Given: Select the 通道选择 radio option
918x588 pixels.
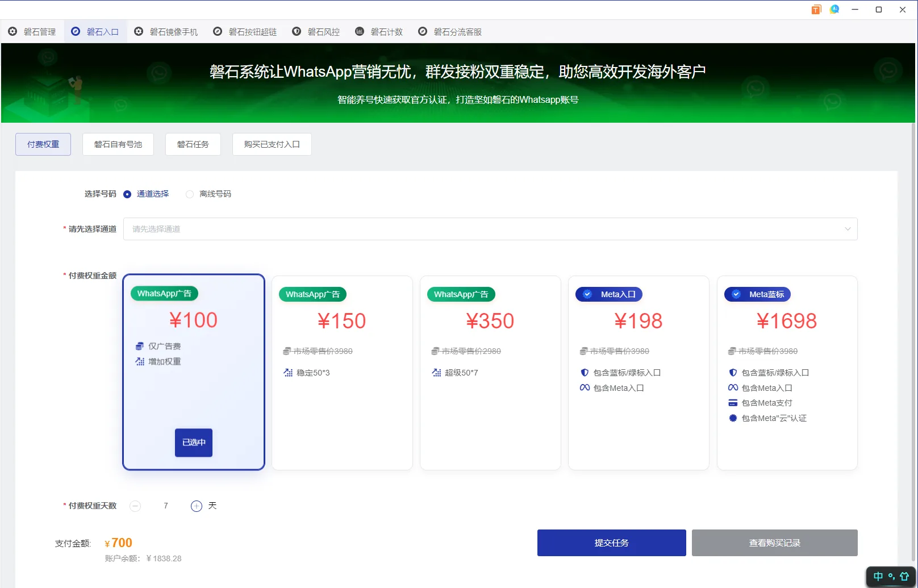Looking at the screenshot, I should (127, 194).
